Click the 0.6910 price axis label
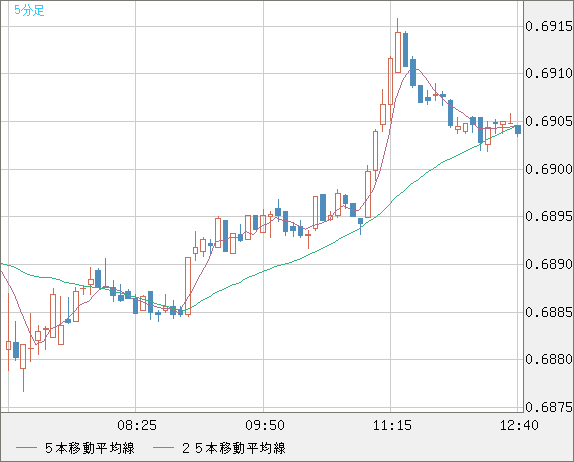This screenshot has height=462, width=574. coord(549,74)
